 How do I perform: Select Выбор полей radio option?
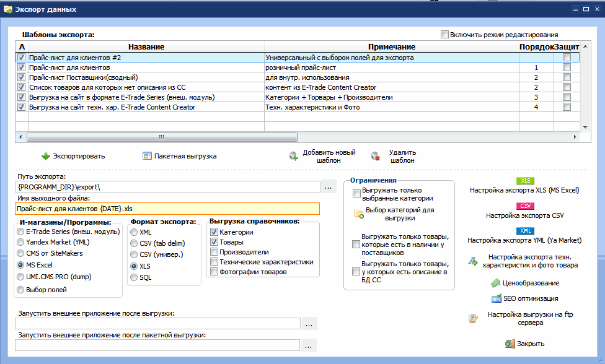point(20,290)
